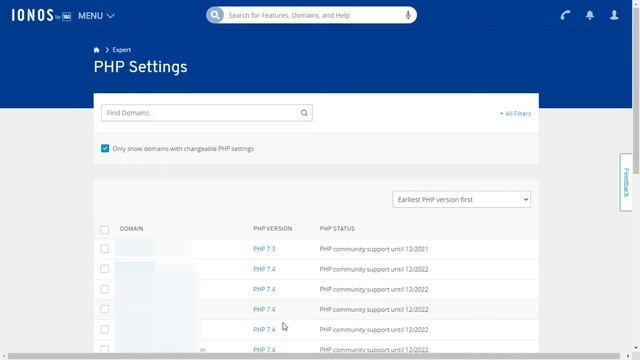Click the horizontal scrollbar at the bottom

pos(313,356)
